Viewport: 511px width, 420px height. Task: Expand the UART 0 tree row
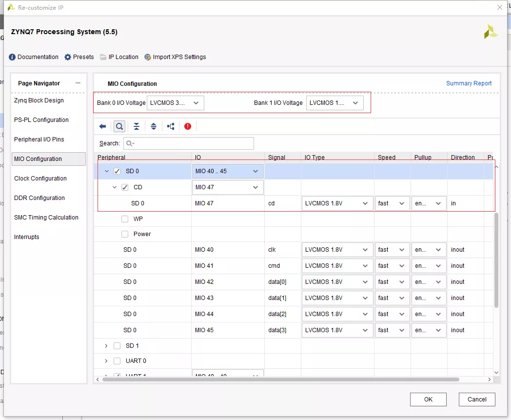point(106,361)
